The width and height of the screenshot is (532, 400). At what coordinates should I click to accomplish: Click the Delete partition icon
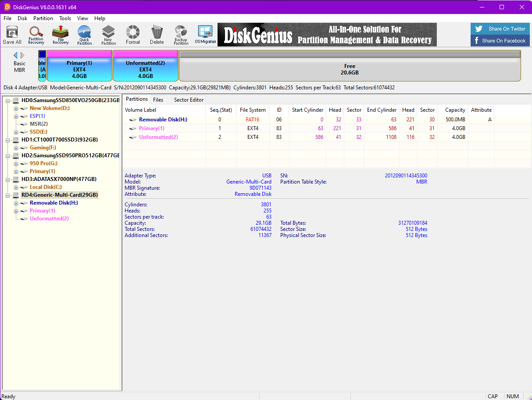coord(157,35)
